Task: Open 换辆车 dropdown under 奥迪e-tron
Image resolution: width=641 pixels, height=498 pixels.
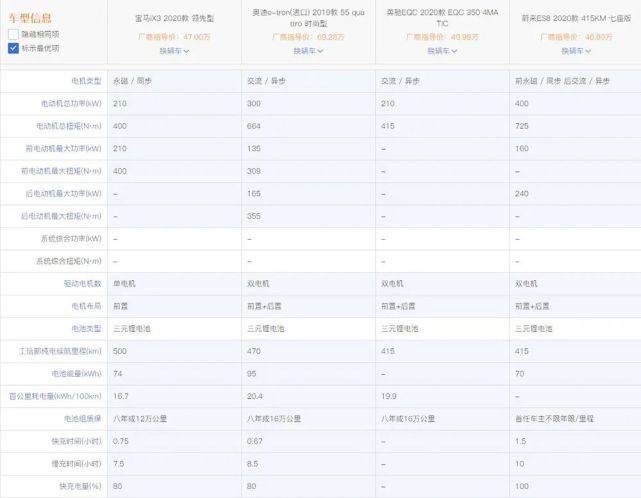Action: (x=308, y=51)
